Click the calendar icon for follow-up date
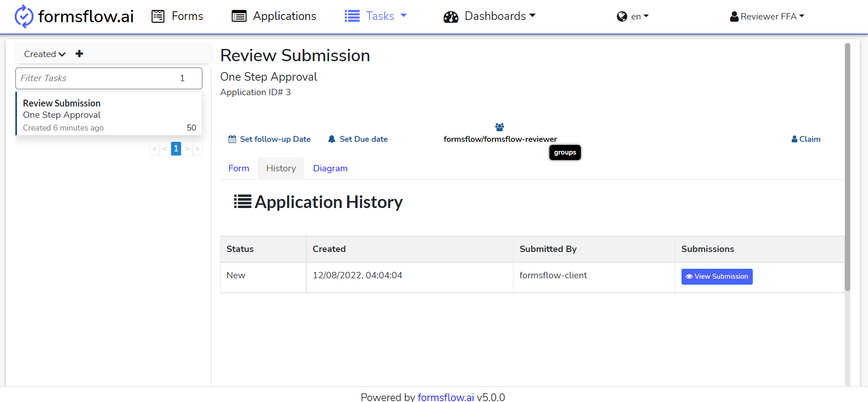The width and height of the screenshot is (868, 402). point(232,139)
